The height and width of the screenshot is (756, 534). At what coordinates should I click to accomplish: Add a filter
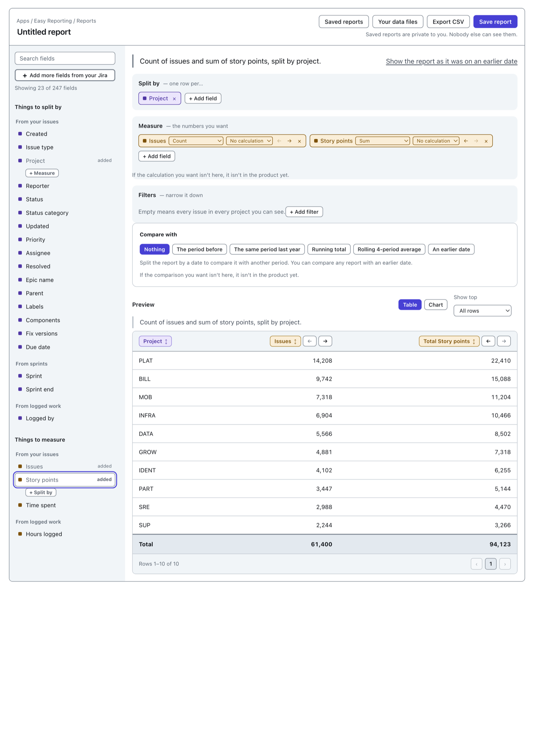pos(304,212)
